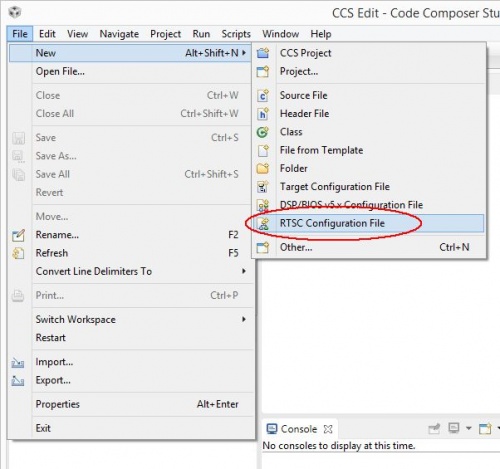The image size is (500, 469).
Task: Click the File from Template icon
Action: 263,150
